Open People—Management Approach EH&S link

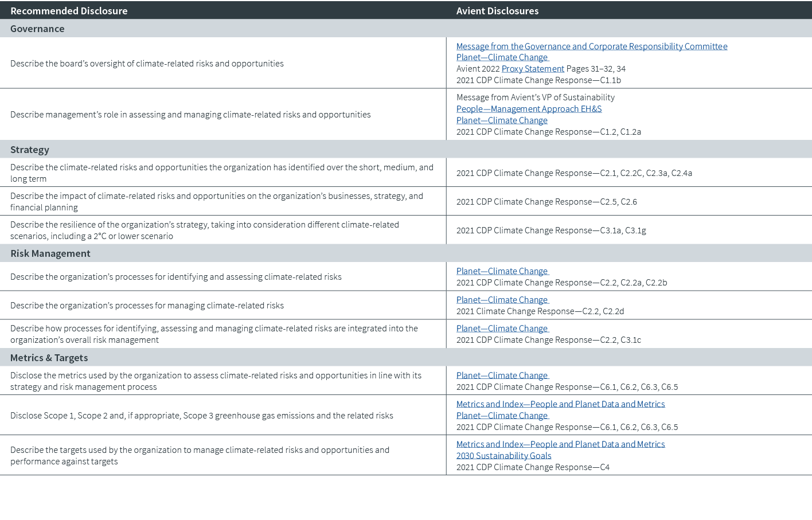click(x=529, y=109)
